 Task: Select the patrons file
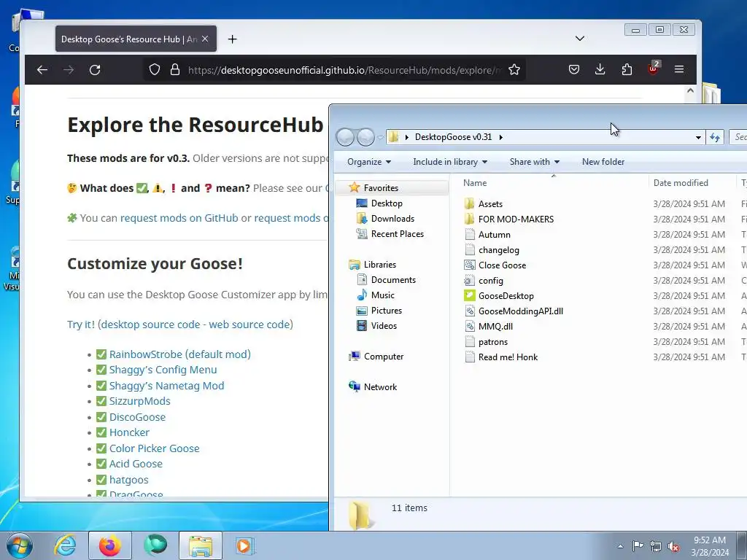492,342
